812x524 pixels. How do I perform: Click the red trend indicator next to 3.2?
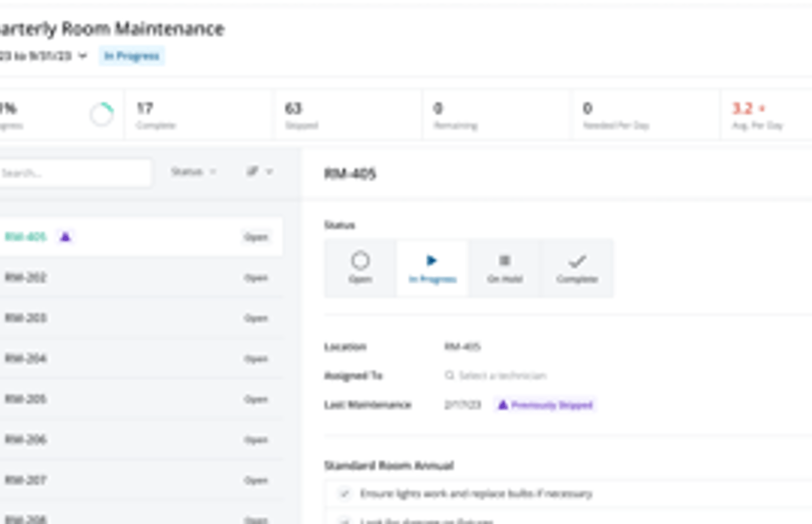point(762,109)
